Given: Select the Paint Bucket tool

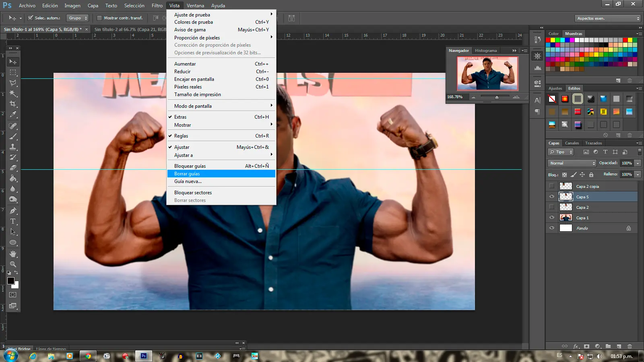Looking at the screenshot, I should click(13, 178).
